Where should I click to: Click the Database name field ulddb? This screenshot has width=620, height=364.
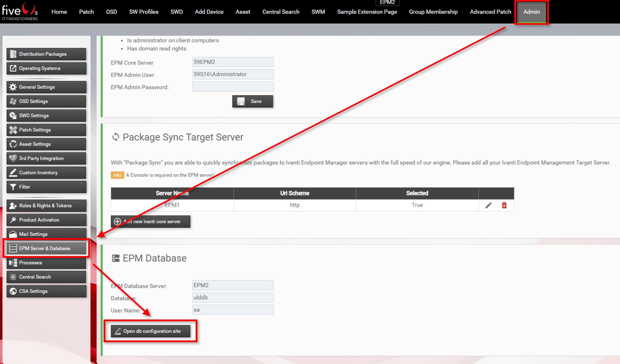(x=233, y=297)
